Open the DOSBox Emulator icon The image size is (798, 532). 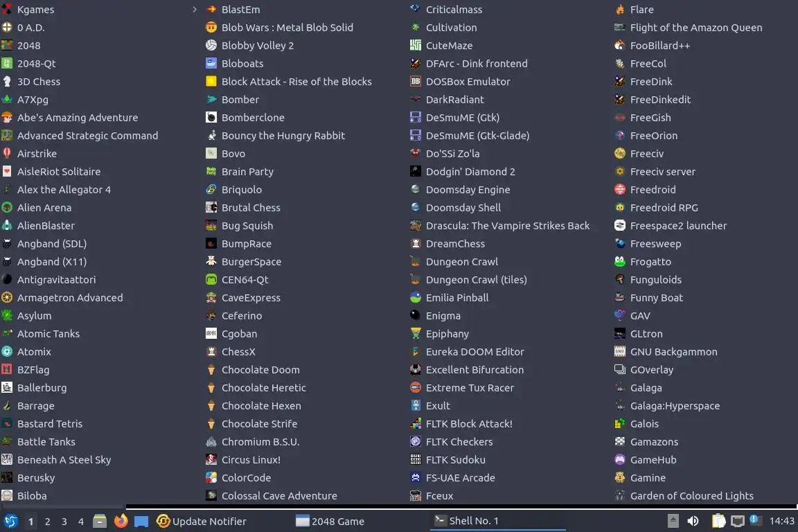416,82
